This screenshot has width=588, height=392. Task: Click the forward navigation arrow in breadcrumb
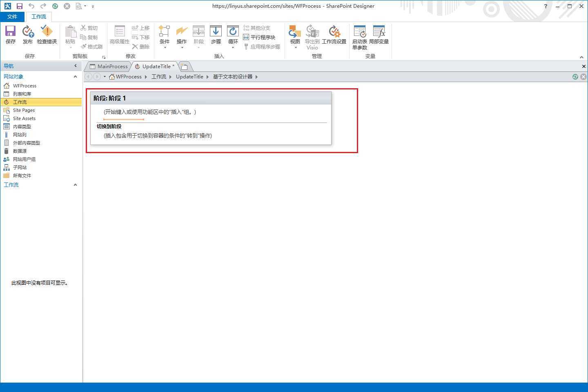97,77
